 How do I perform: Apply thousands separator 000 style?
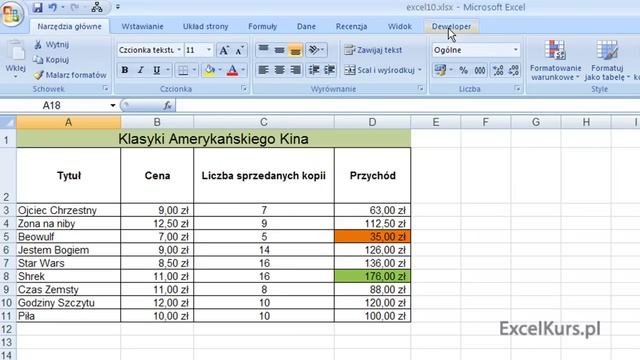click(x=480, y=70)
